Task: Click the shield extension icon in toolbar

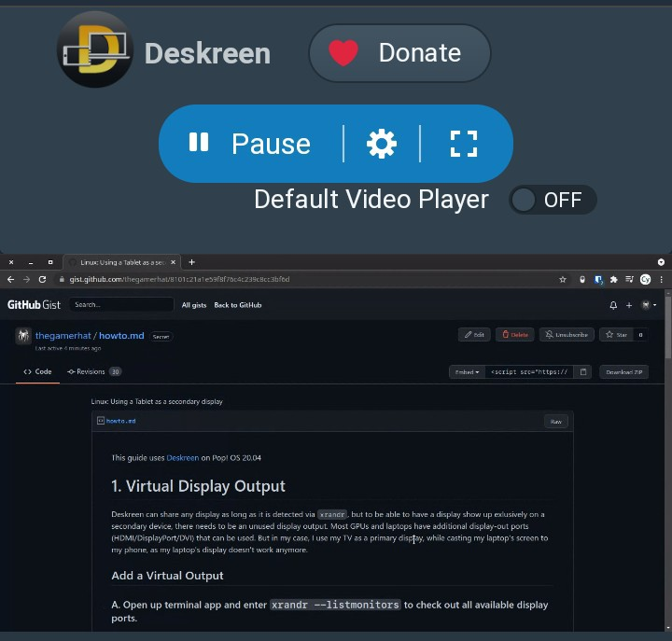Action: 582,279
